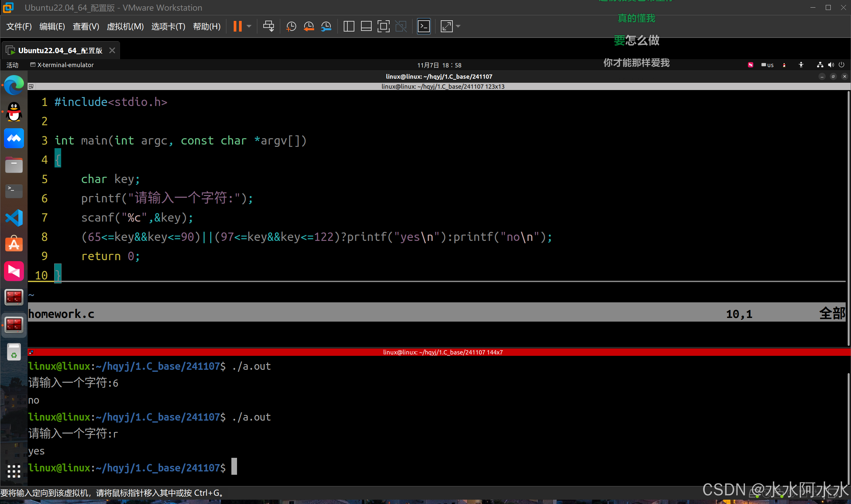The height and width of the screenshot is (504, 851).
Task: Open the snapshot manager icon
Action: (326, 27)
